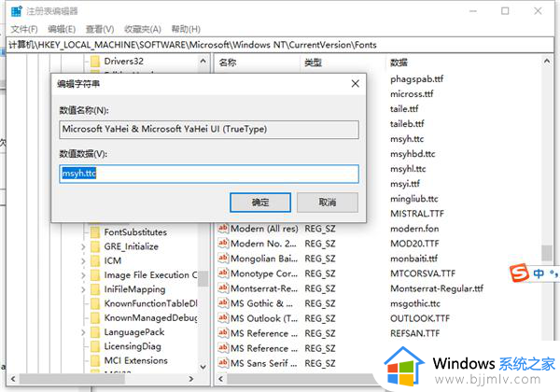The image size is (560, 392).
Task: Click the Montserrat-Re string value icon
Action: click(x=223, y=288)
